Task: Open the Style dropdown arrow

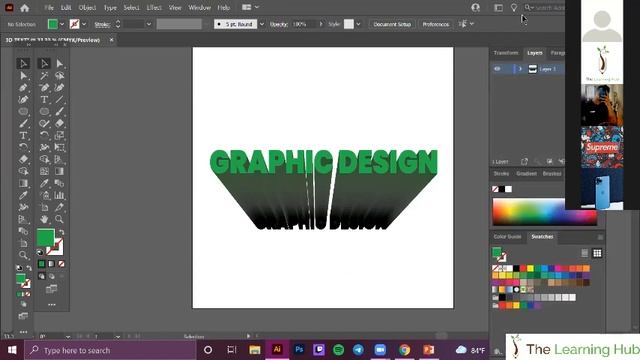Action: (358, 24)
